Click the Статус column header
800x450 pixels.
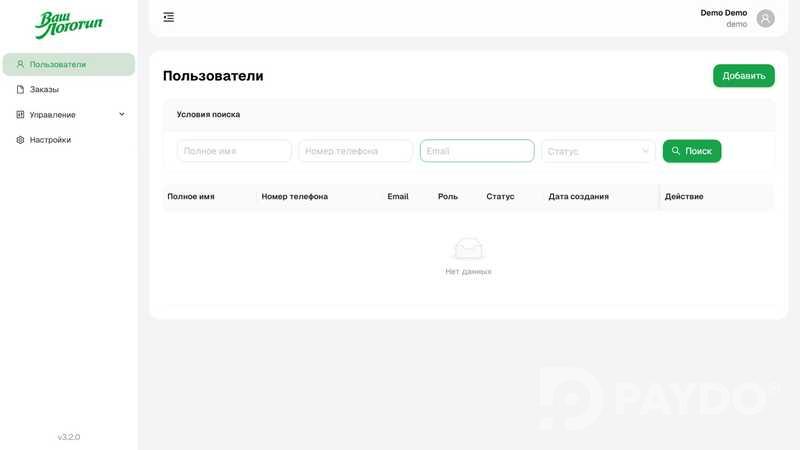[500, 196]
